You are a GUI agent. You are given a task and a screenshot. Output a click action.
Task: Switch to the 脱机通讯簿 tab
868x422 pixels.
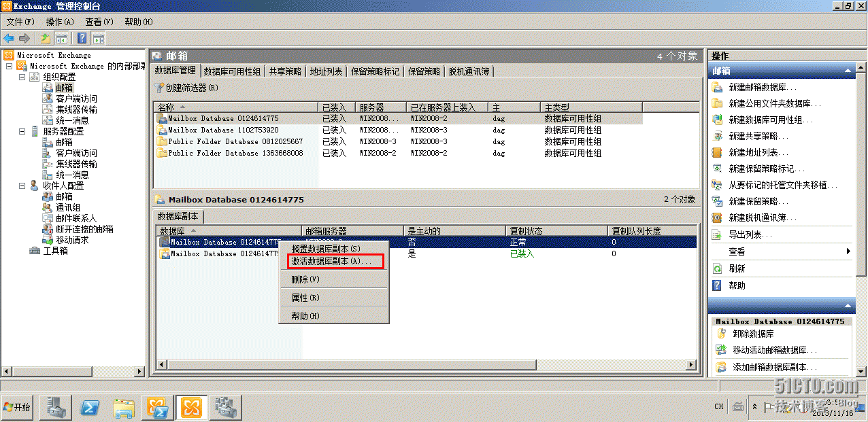pos(470,71)
